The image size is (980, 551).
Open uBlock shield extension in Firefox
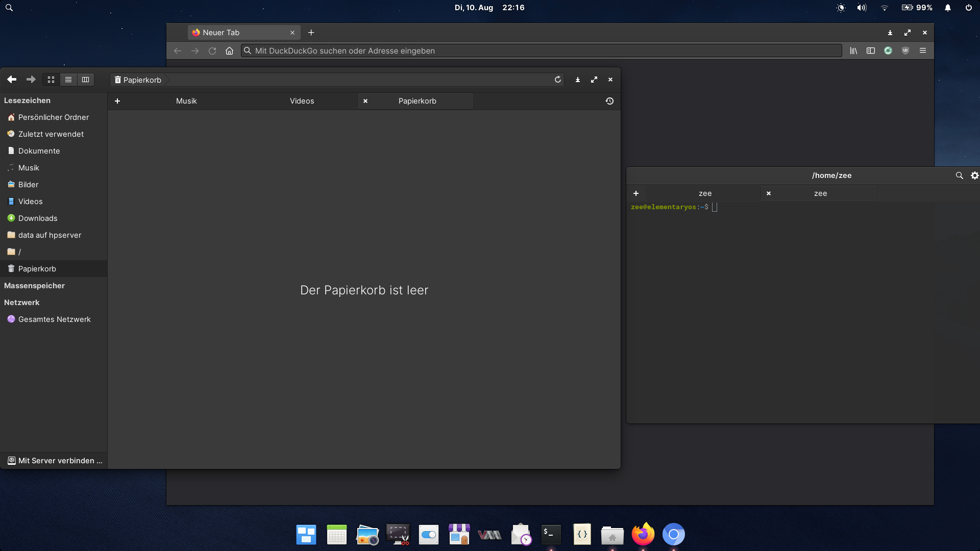[905, 51]
